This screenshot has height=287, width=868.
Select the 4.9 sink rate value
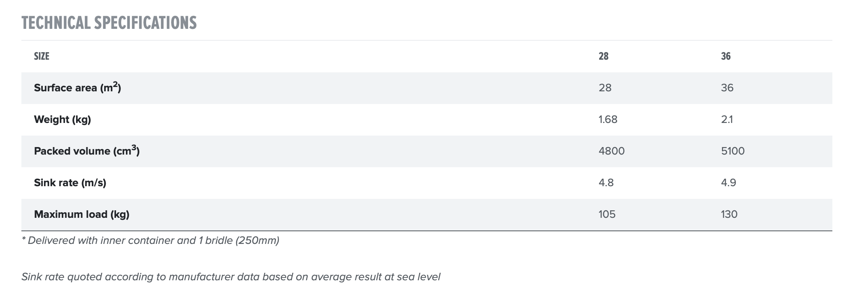728,183
